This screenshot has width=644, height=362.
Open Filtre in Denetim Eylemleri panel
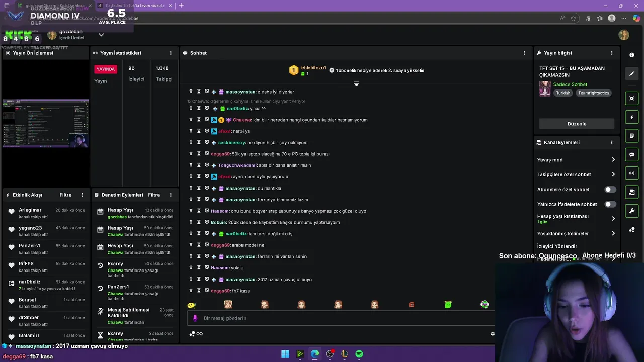(x=154, y=195)
